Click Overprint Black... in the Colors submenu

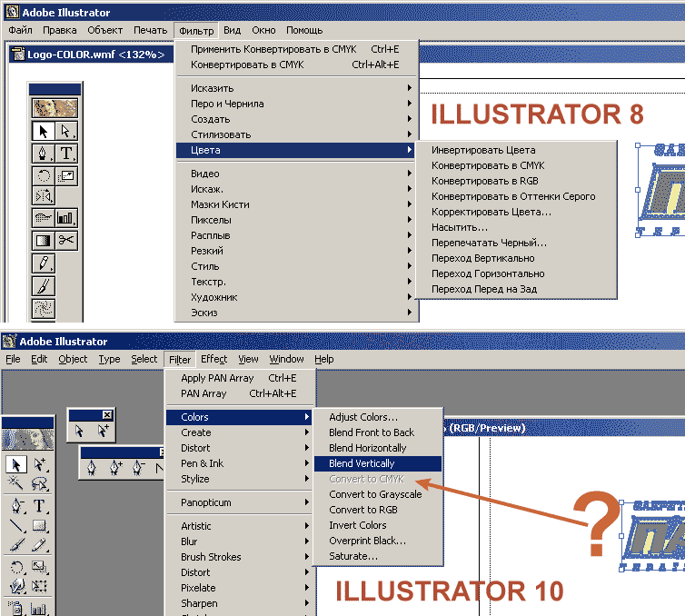point(378,541)
